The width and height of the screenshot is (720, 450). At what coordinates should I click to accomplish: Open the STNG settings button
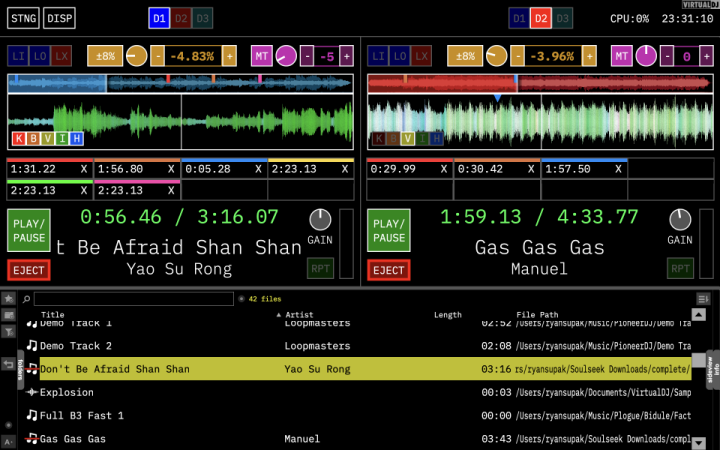[23, 18]
